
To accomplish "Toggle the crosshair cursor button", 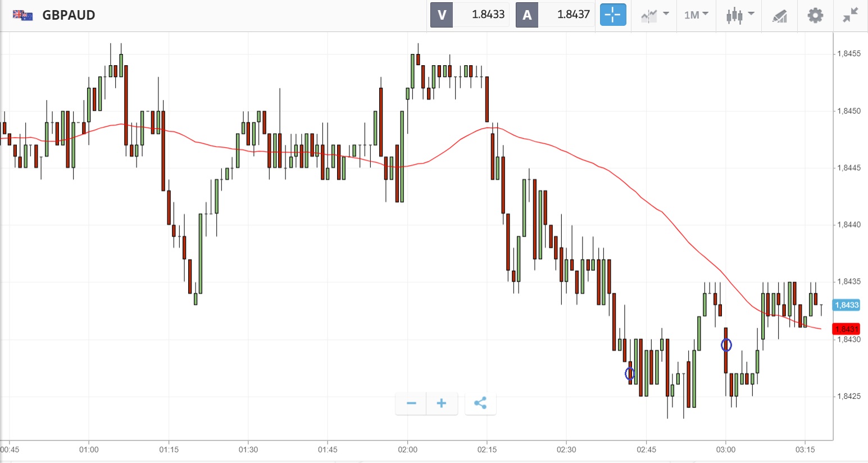I will pyautogui.click(x=613, y=15).
